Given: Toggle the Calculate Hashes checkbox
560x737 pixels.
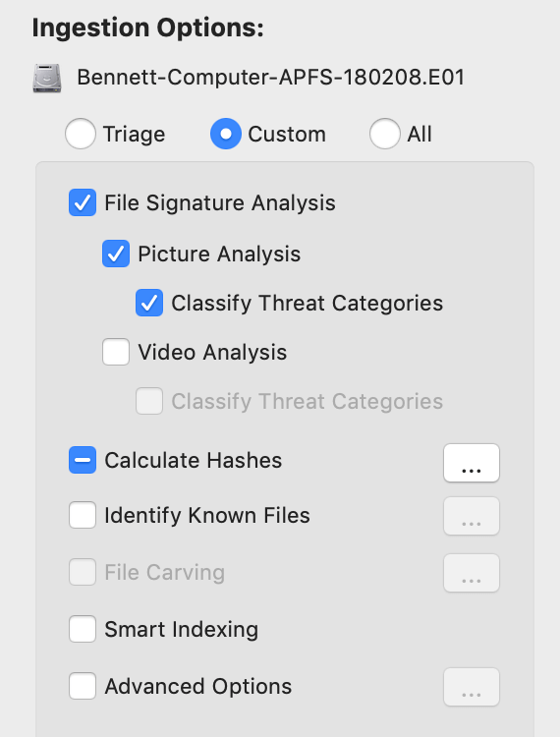Looking at the screenshot, I should pos(83,460).
